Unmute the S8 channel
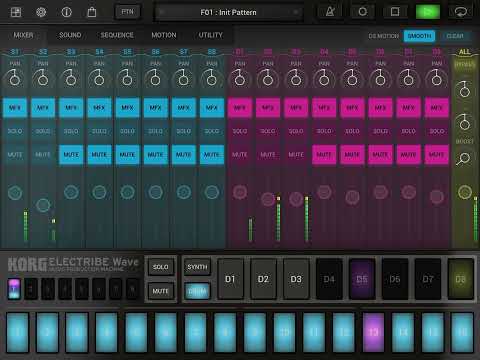Screen dimensions: 480x360 (212, 155)
